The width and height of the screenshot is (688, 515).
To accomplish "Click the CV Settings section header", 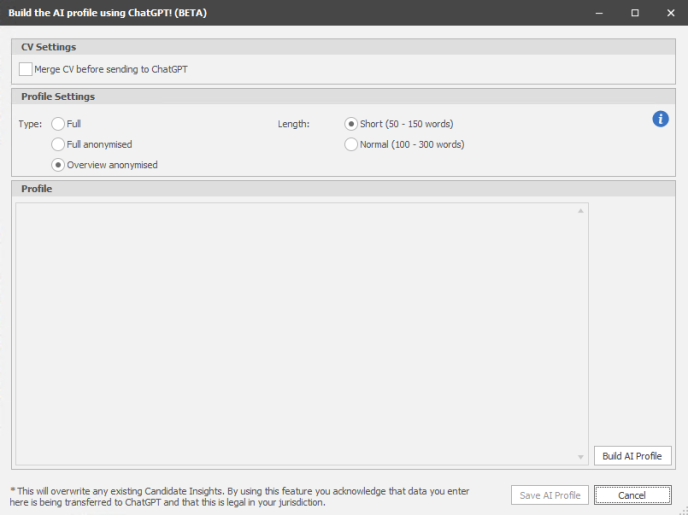I will [x=48, y=47].
